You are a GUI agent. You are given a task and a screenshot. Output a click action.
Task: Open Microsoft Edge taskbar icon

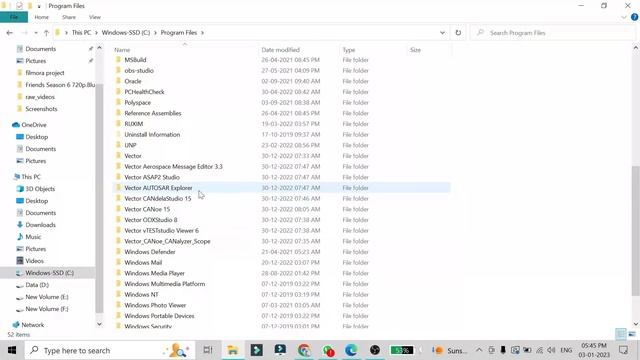coord(351,350)
